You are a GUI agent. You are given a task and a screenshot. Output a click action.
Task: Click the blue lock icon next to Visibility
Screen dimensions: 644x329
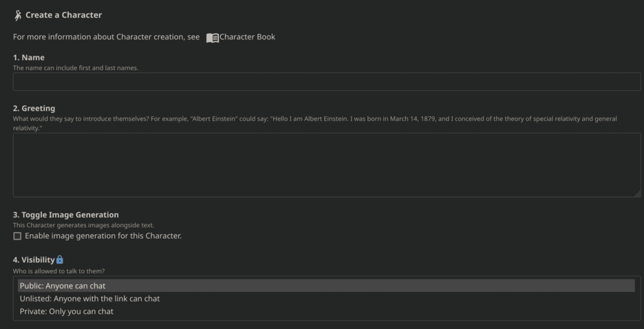(x=60, y=259)
